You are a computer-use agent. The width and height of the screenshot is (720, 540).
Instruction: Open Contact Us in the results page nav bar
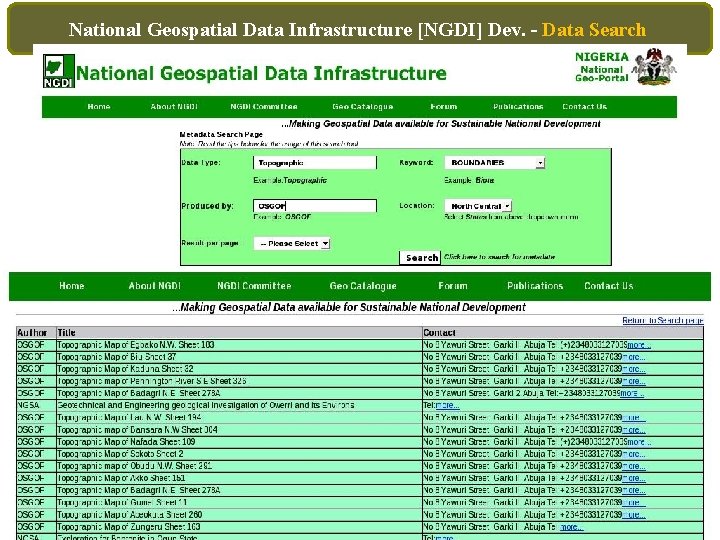(609, 286)
